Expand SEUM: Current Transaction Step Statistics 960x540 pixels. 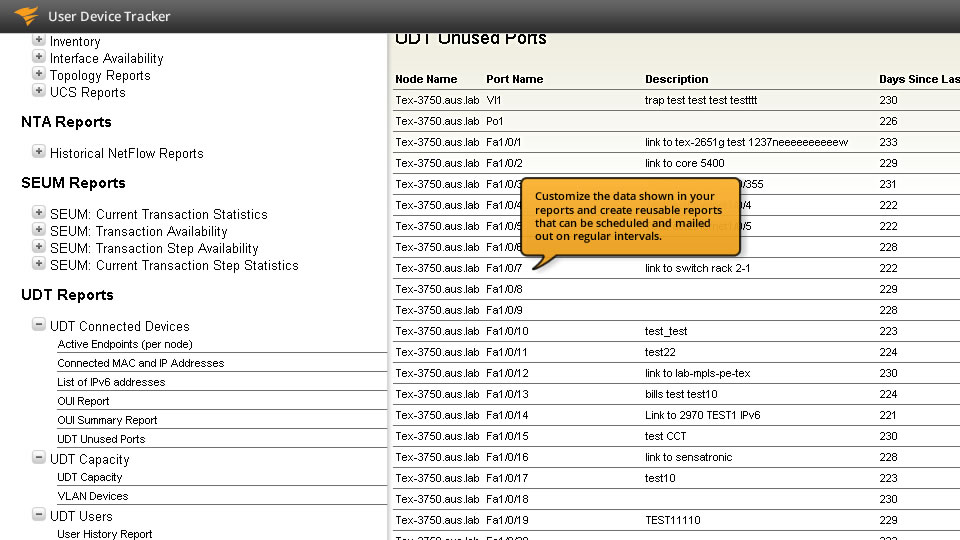pos(39,263)
